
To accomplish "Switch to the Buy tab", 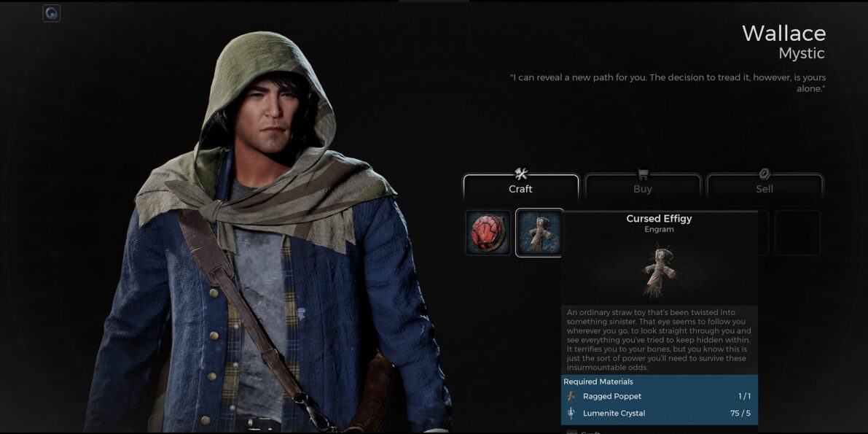I will click(643, 187).
